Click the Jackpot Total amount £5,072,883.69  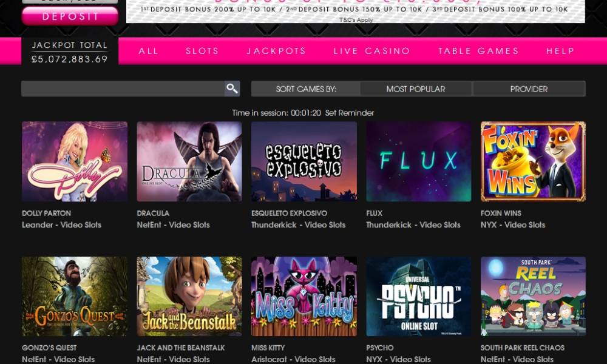pos(70,59)
